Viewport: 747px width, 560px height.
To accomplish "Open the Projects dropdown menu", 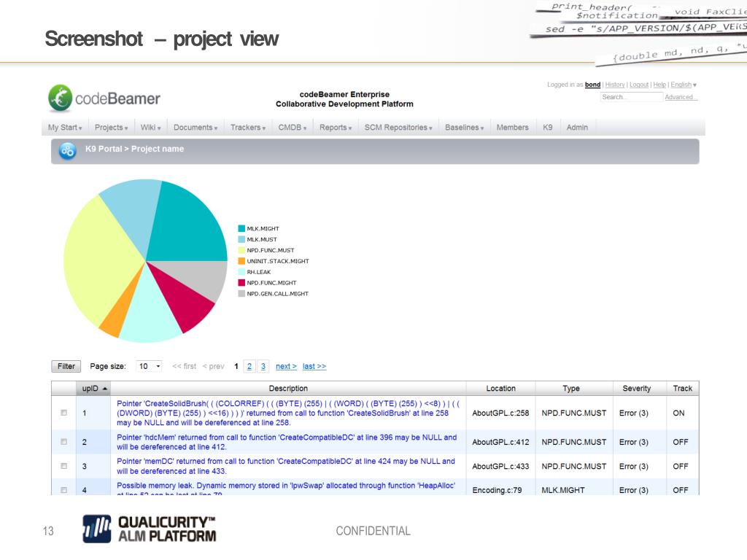I will (111, 128).
